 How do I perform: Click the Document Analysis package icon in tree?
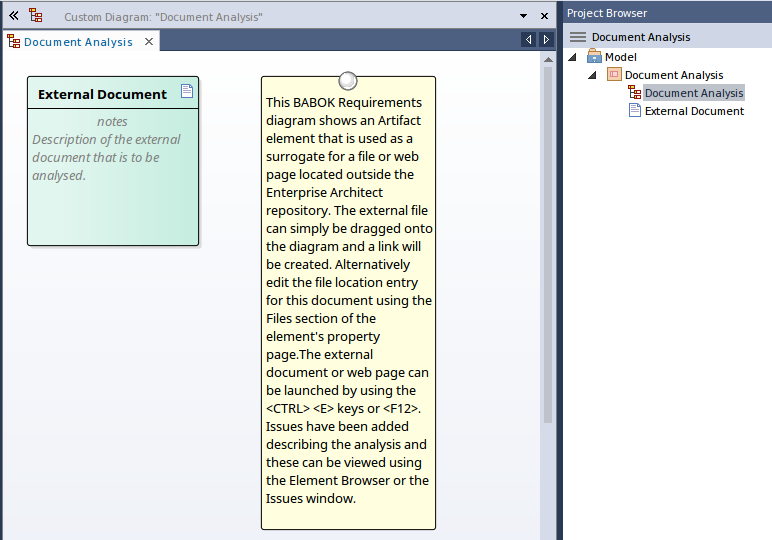pyautogui.click(x=614, y=75)
